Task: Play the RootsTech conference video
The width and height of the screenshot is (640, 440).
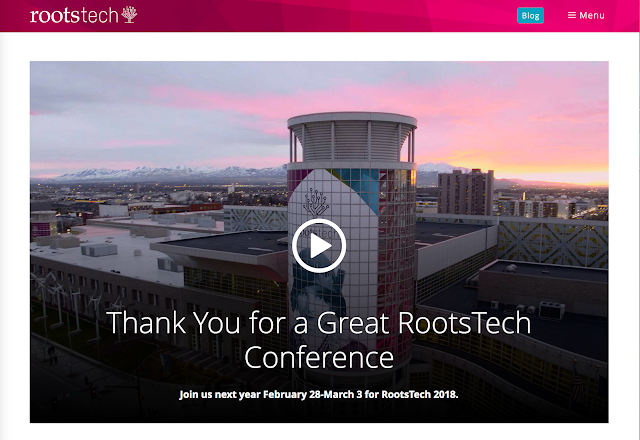Action: click(319, 246)
